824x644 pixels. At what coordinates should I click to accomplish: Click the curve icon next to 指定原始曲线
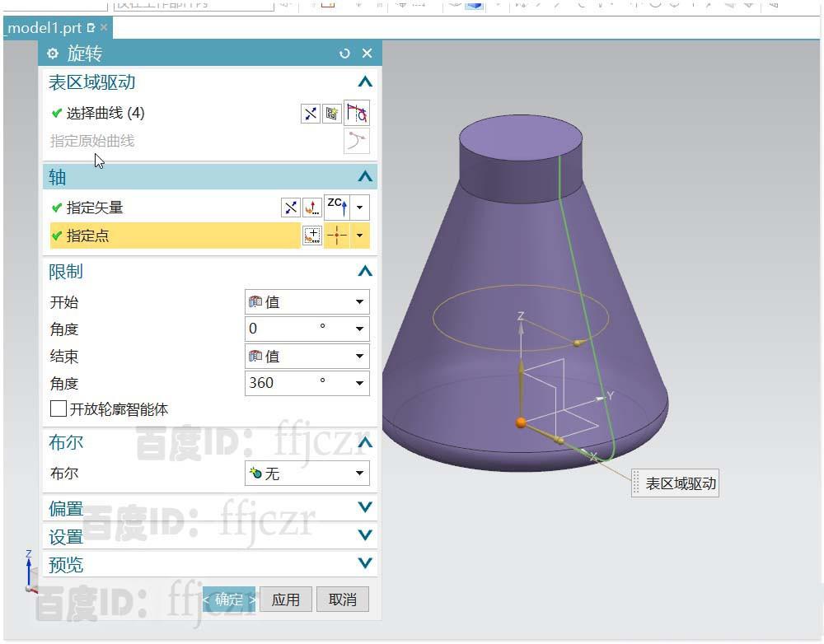click(357, 141)
